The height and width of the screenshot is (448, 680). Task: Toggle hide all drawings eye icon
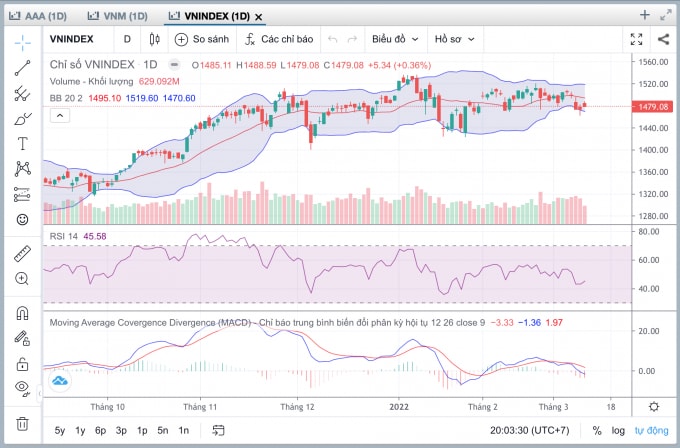[x=23, y=387]
